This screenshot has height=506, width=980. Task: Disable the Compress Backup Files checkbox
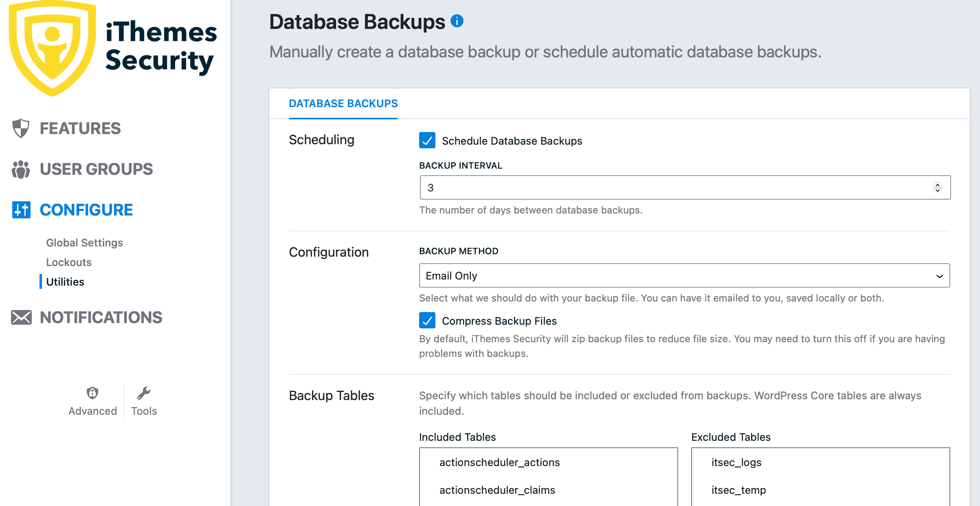(427, 321)
